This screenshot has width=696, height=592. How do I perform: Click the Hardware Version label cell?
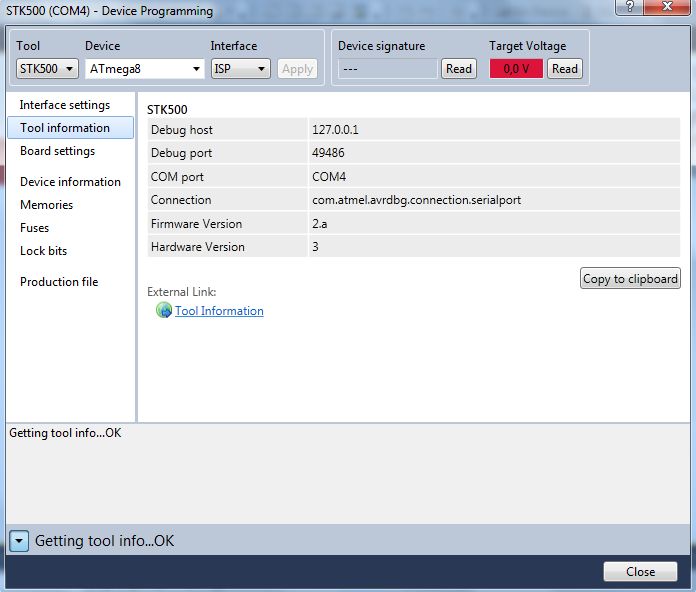[227, 247]
